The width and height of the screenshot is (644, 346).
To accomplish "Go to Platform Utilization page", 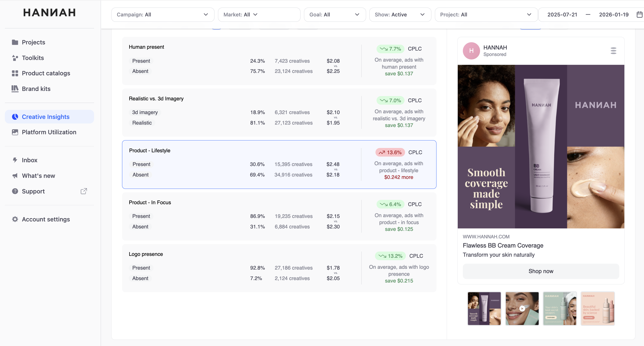I will click(49, 132).
